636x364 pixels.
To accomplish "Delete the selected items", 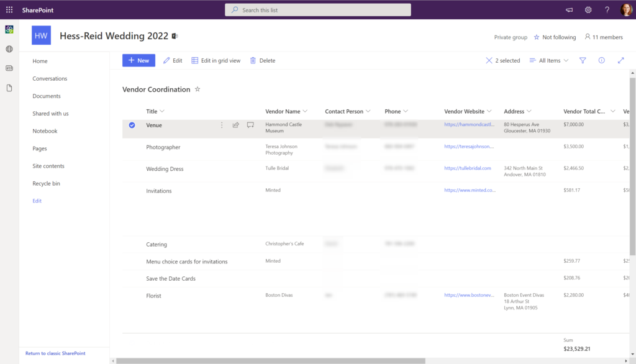I will [x=263, y=60].
